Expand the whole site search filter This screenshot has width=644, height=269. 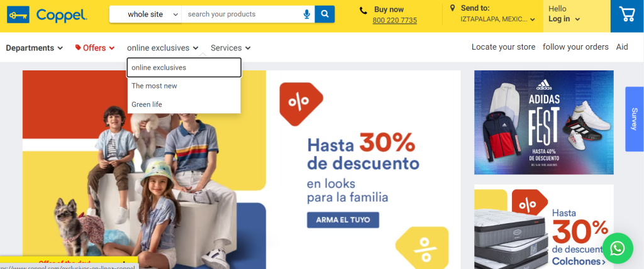(x=146, y=14)
